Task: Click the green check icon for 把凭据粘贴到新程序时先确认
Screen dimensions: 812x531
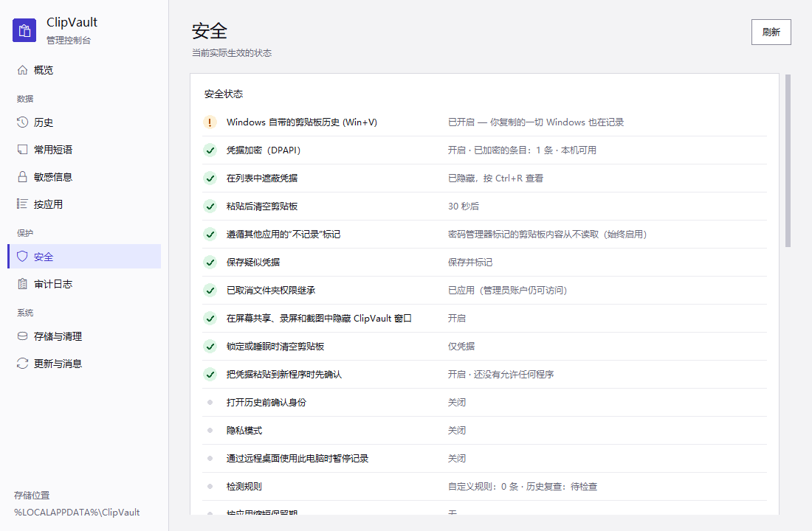Action: point(210,374)
